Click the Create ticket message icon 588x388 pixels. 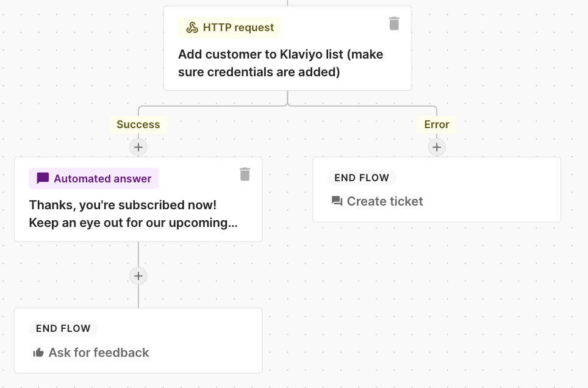click(338, 201)
